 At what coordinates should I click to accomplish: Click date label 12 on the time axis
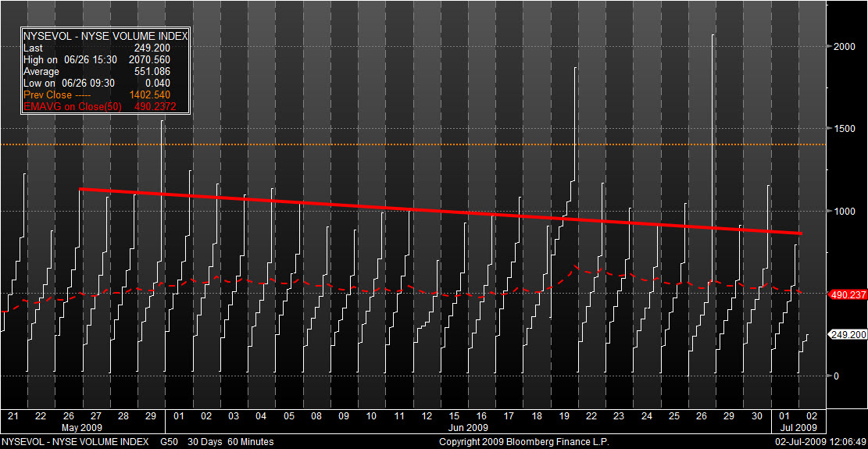tap(427, 415)
